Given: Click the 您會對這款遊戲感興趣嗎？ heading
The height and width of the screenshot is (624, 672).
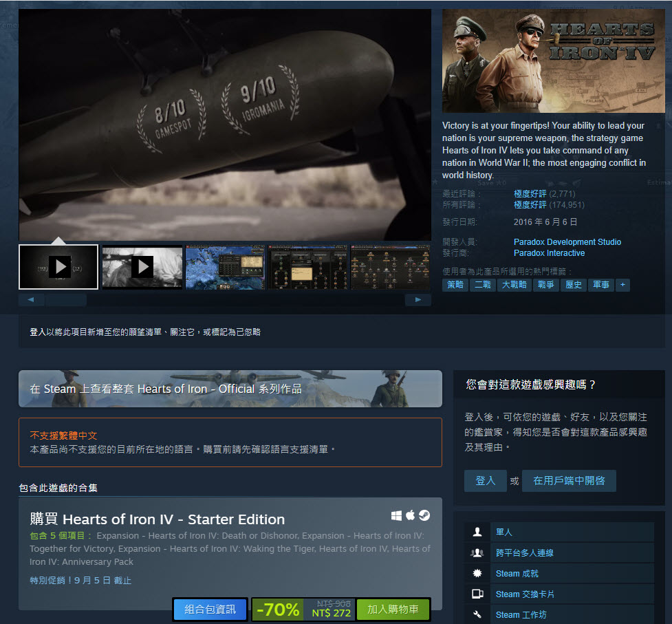Looking at the screenshot, I should [530, 385].
